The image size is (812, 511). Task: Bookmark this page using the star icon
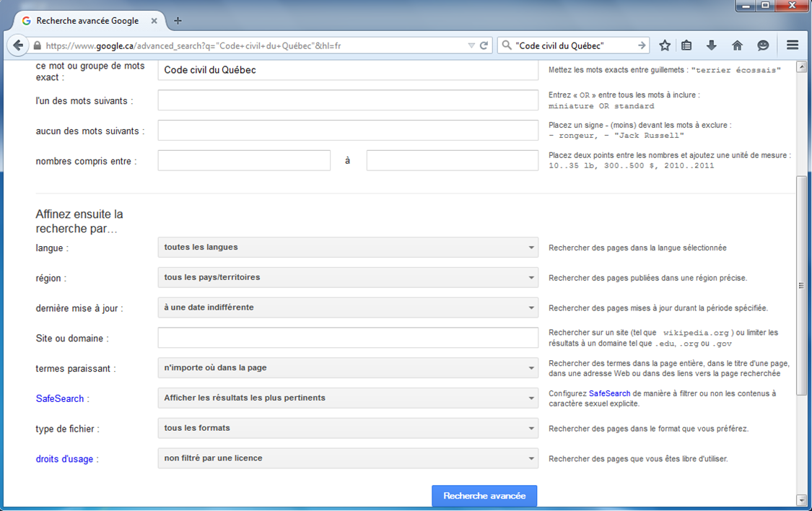click(665, 45)
